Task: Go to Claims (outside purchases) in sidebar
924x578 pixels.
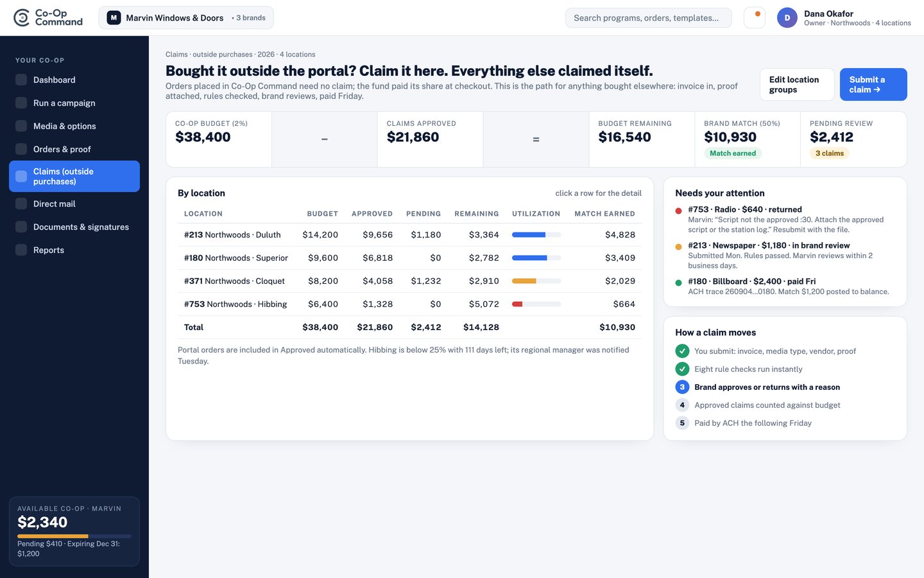Action: [x=74, y=176]
